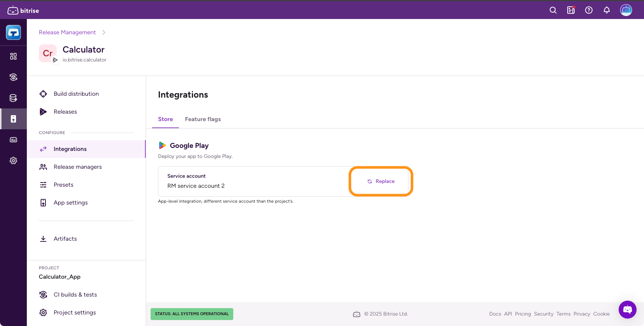The height and width of the screenshot is (326, 644).
Task: Open Build distribution in sidebar
Action: [76, 94]
